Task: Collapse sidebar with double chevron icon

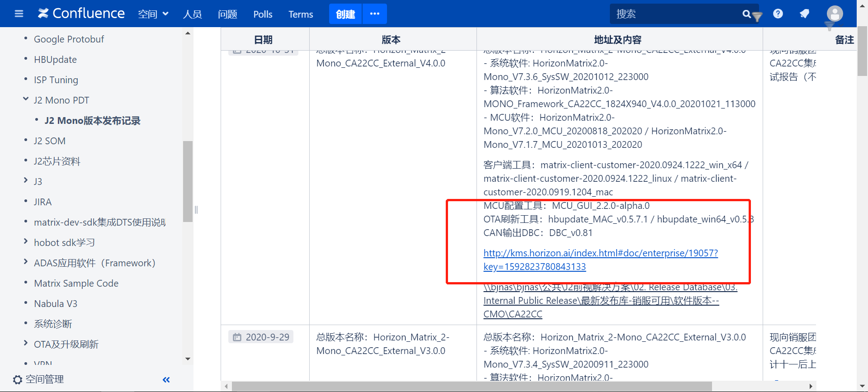Action: [166, 380]
